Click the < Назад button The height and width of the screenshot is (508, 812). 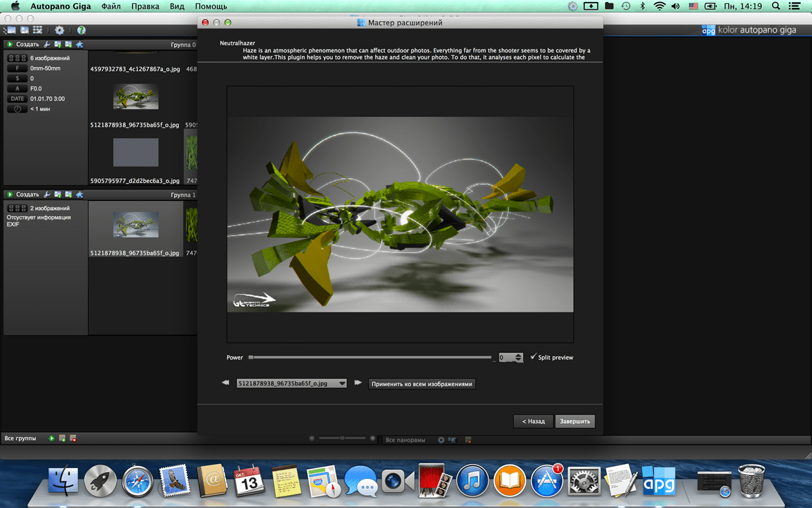pos(533,421)
